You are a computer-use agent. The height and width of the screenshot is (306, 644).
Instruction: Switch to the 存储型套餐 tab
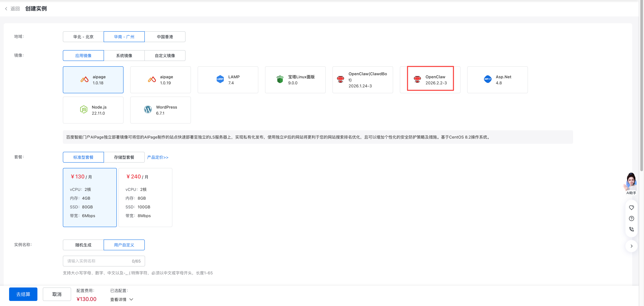tap(124, 157)
